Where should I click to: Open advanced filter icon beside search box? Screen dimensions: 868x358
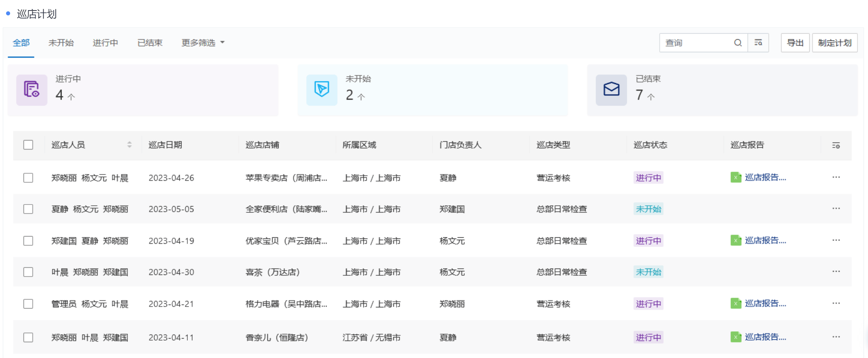[758, 43]
